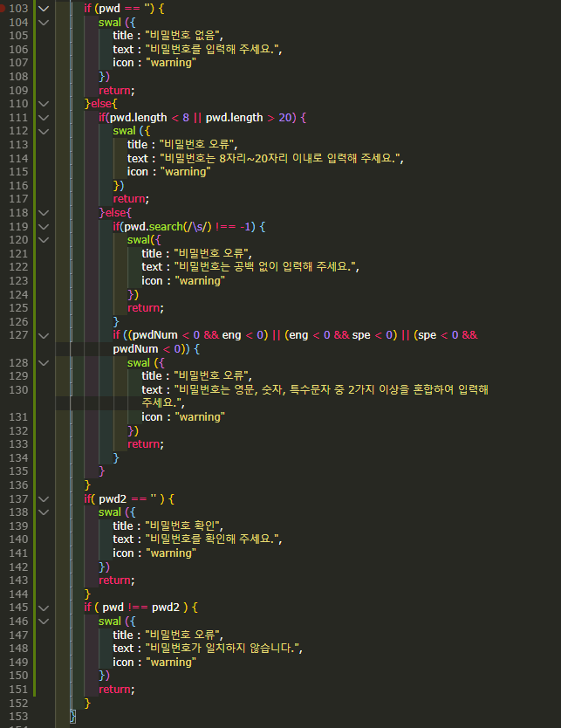The height and width of the screenshot is (728, 561).
Task: Collapse the pwdNum condition at line 127
Action: 43,336
